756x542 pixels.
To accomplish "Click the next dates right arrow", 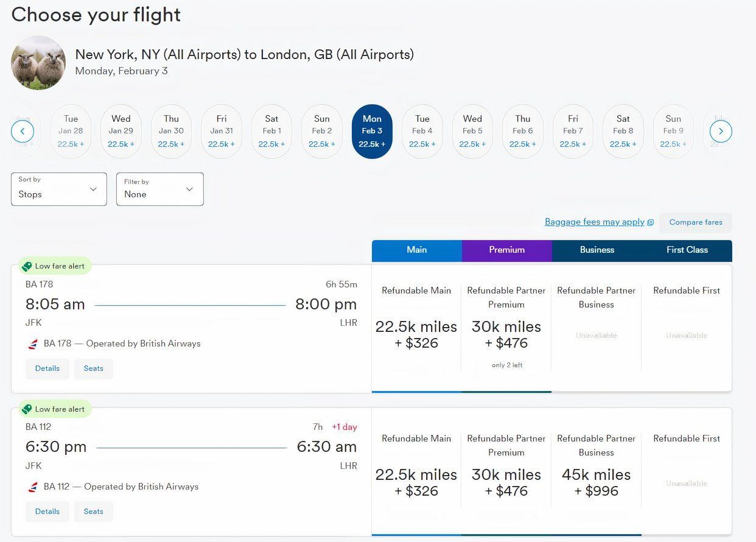I will 721,131.
